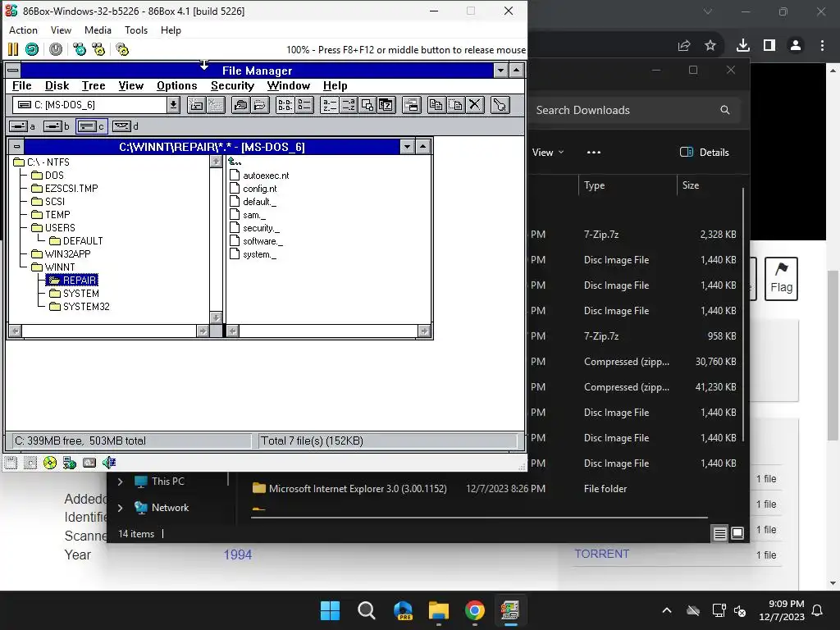Pause the 86Box emulation
Screen dimensions: 840x630
[x=13, y=50]
